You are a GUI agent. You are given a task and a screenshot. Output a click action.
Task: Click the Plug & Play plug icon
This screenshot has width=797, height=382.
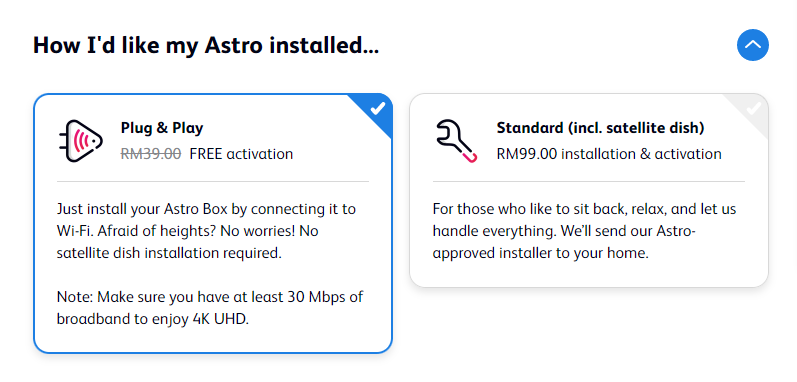coord(80,141)
